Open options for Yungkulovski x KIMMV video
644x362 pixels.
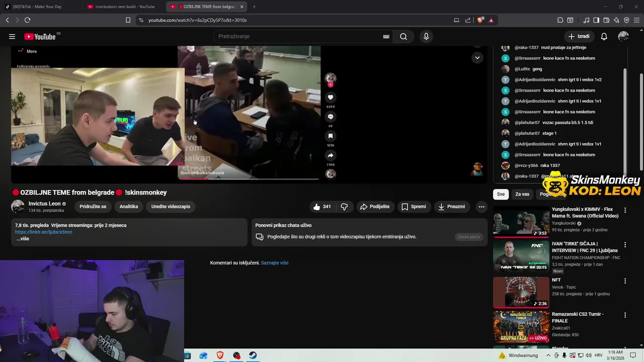(625, 210)
